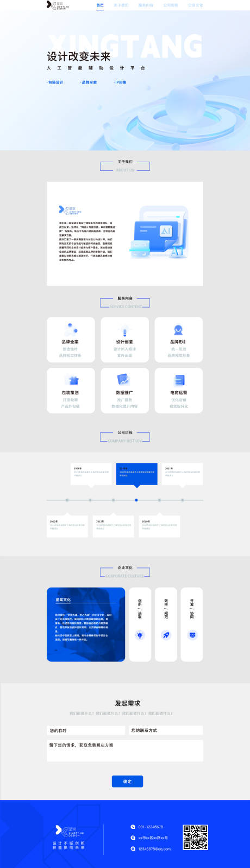Image resolution: width=250 pixels, height=868 pixels.
Task: Submit the form with 确定 button
Action: pos(127,781)
